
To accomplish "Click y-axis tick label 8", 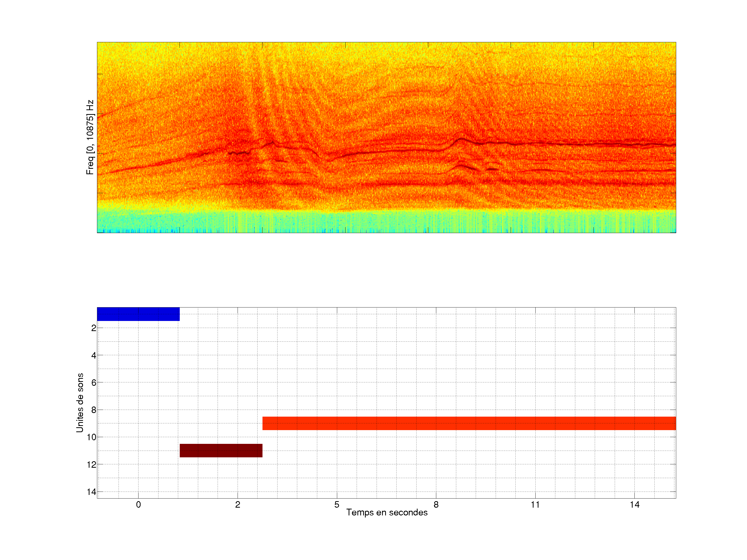I will [x=94, y=410].
